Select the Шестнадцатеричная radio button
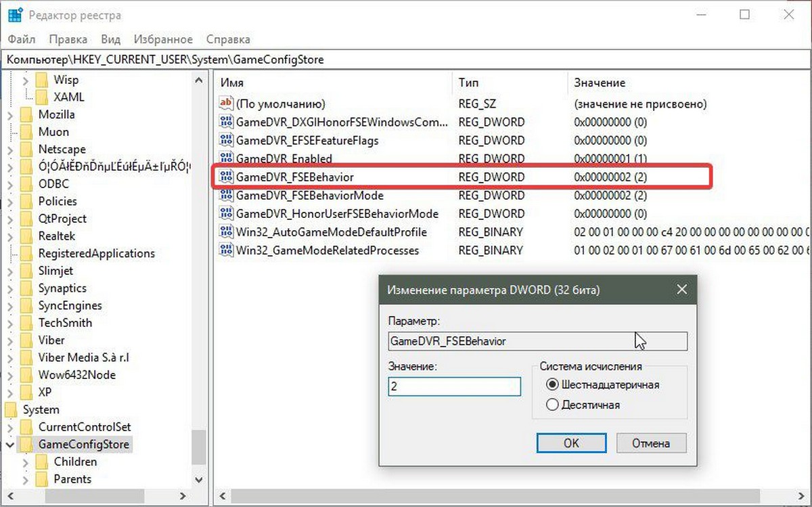 click(551, 384)
